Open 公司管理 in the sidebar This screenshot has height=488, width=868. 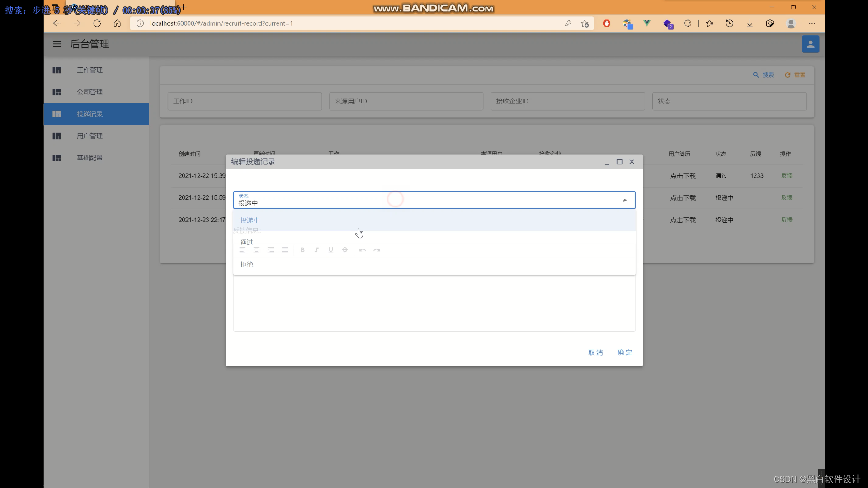pyautogui.click(x=96, y=92)
